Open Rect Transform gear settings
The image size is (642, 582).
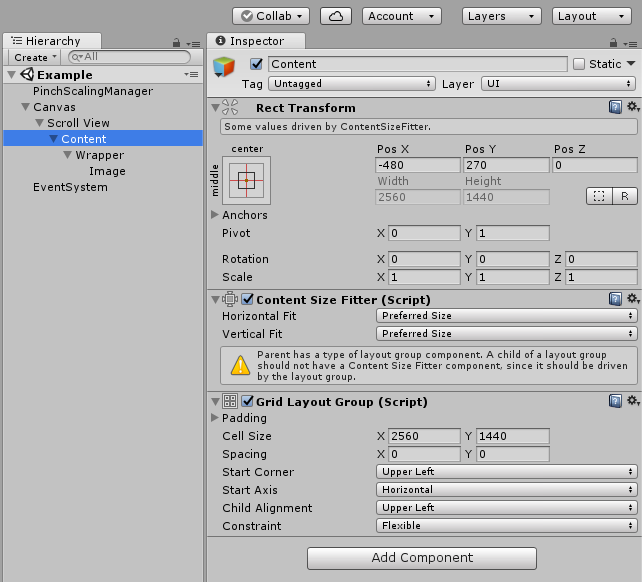tap(633, 107)
